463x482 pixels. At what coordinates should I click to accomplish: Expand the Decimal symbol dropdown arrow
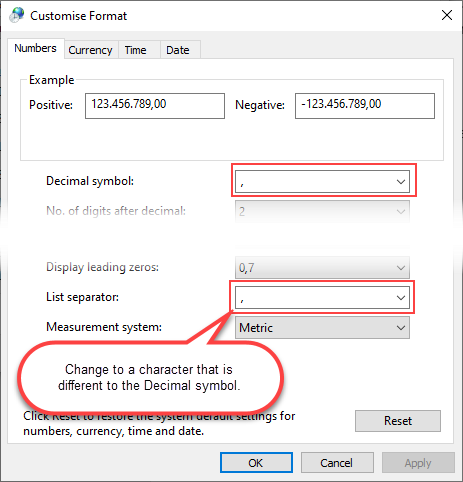401,182
